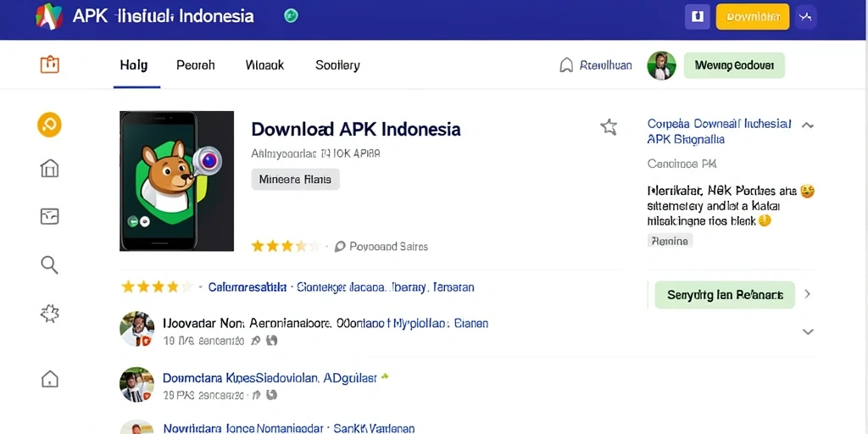Click the green user avatar in navigation bar
Screen dimensions: 868x434
(661, 66)
